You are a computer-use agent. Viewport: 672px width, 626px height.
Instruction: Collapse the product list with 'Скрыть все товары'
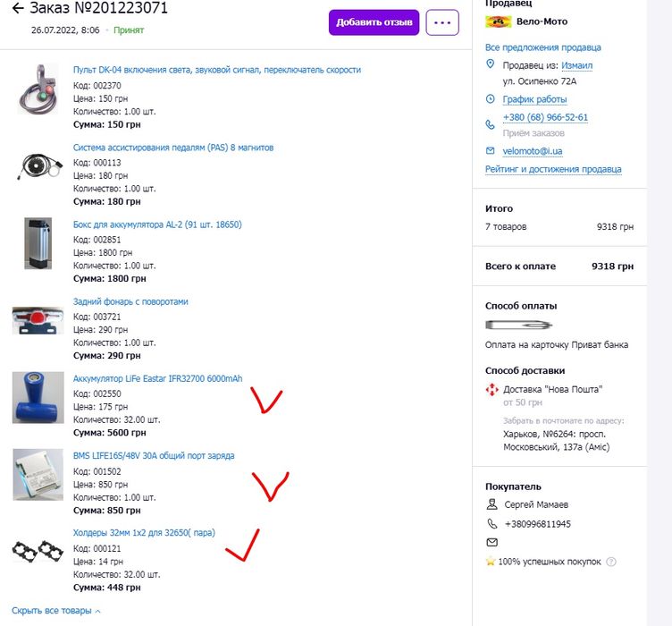[x=57, y=611]
